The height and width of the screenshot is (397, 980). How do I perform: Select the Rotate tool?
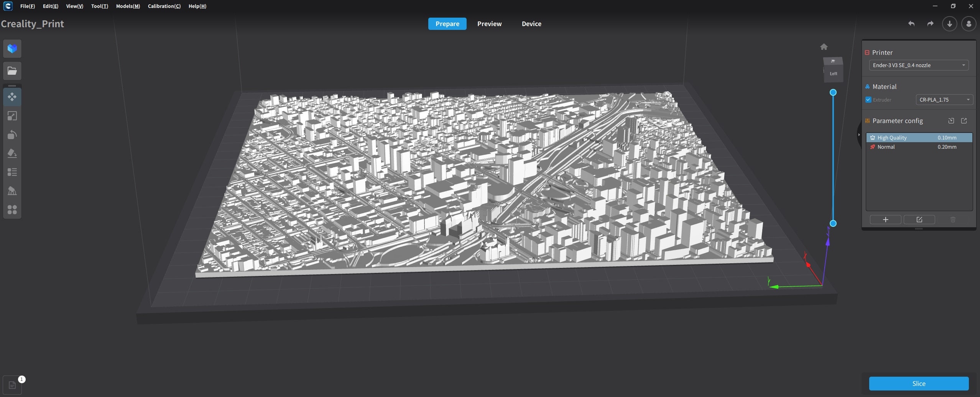[x=12, y=135]
